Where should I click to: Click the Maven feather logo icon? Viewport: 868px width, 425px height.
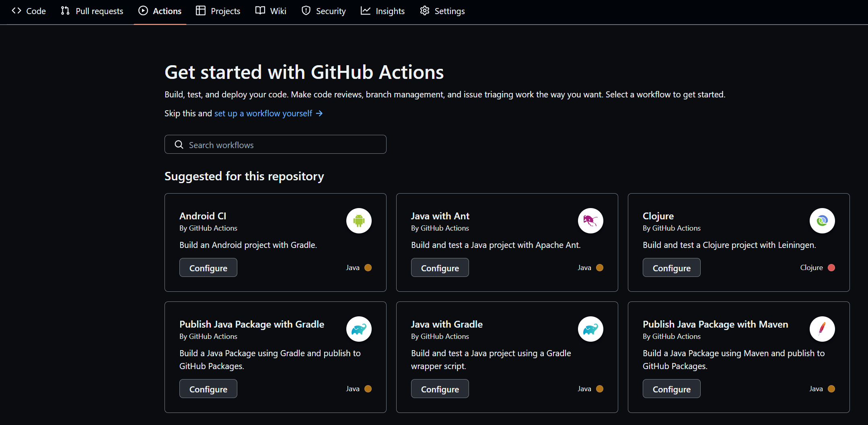(822, 329)
